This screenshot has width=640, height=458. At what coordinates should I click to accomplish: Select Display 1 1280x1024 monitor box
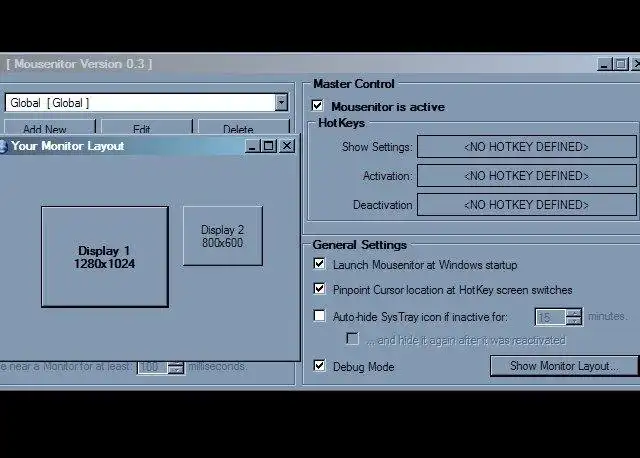[x=105, y=257]
